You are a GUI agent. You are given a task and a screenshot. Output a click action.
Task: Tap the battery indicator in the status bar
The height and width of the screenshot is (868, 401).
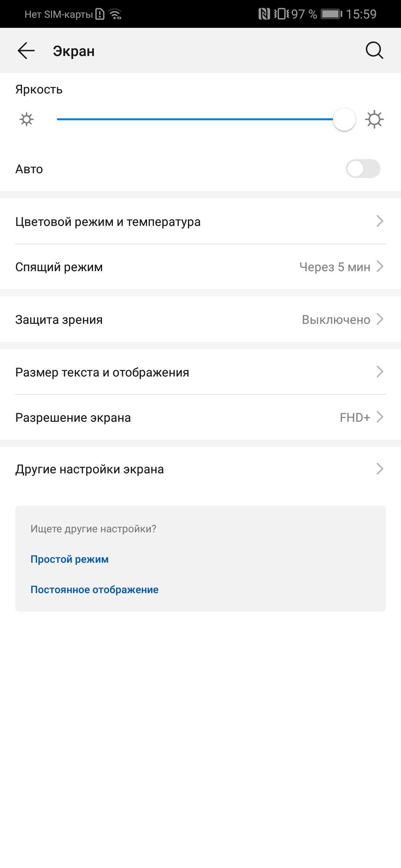click(x=330, y=14)
